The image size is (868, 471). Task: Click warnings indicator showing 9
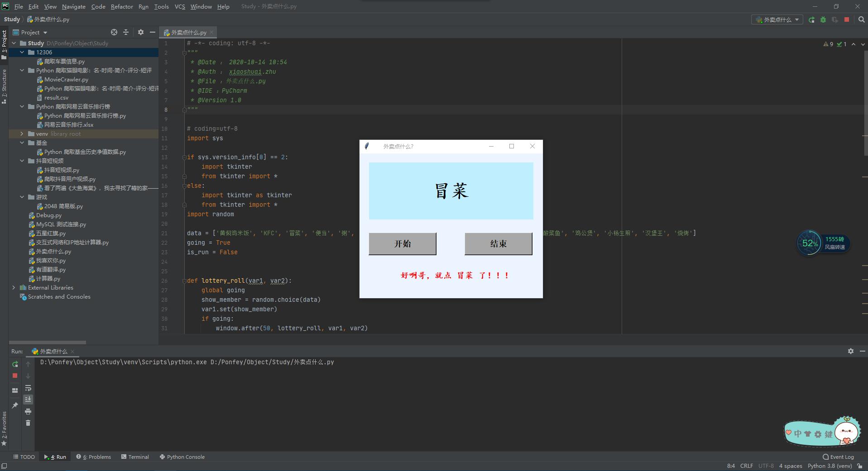(828, 44)
